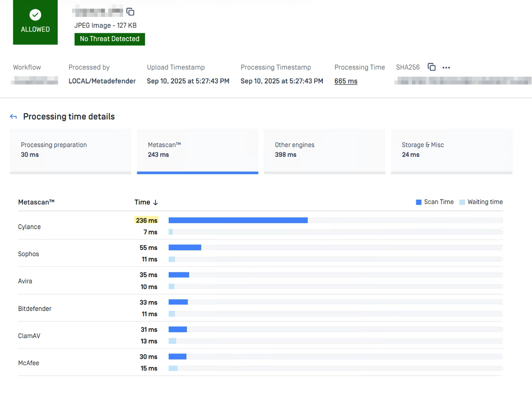The width and height of the screenshot is (532, 402).
Task: Copy the file name using copy icon
Action: pos(130,12)
